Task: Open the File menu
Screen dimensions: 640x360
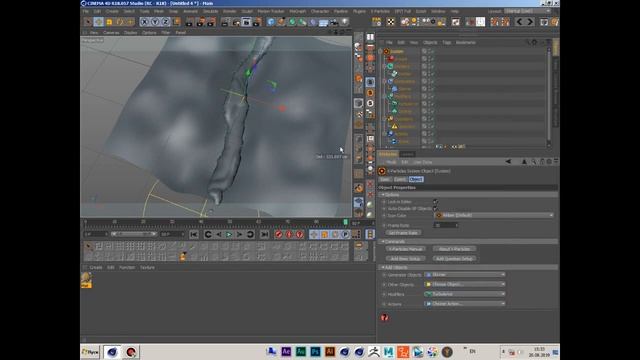Action: tap(86, 11)
